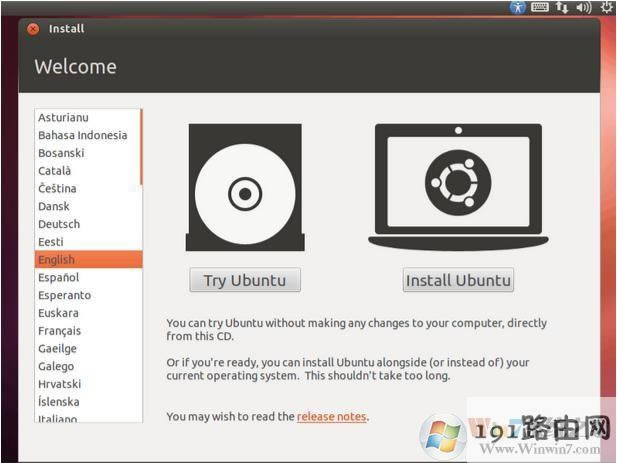The image size is (617, 463).
Task: Open the network connections indicator
Action: click(562, 7)
